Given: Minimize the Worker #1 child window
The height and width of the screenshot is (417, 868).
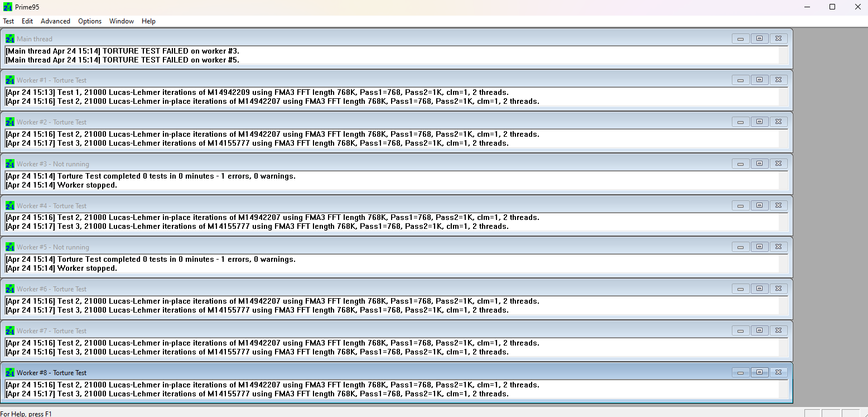Looking at the screenshot, I should pyautogui.click(x=741, y=80).
